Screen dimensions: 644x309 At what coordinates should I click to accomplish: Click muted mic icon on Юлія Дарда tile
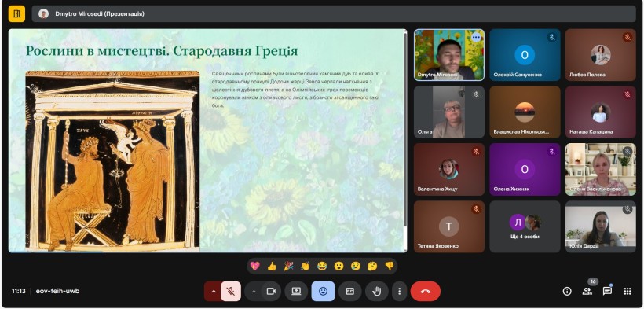pos(628,209)
